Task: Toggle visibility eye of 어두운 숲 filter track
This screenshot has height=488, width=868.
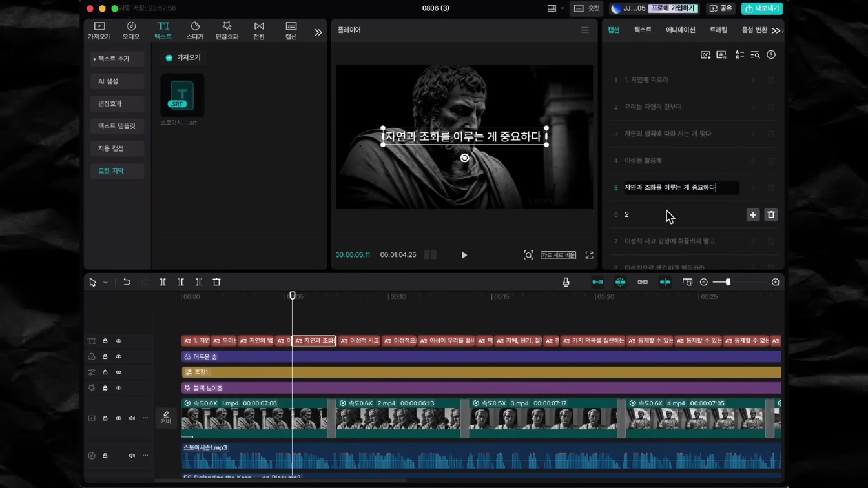Action: coord(118,356)
